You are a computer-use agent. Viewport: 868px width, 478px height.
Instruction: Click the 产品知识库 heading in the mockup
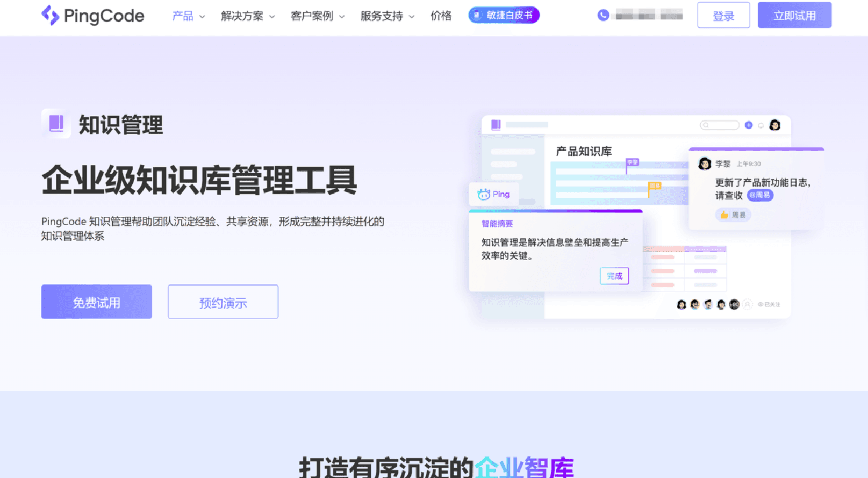click(584, 152)
